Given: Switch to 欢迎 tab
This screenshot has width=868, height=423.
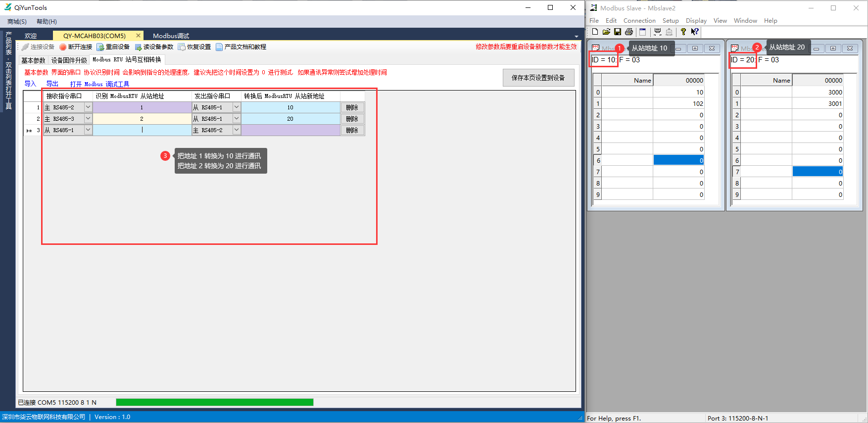Looking at the screenshot, I should coord(31,36).
